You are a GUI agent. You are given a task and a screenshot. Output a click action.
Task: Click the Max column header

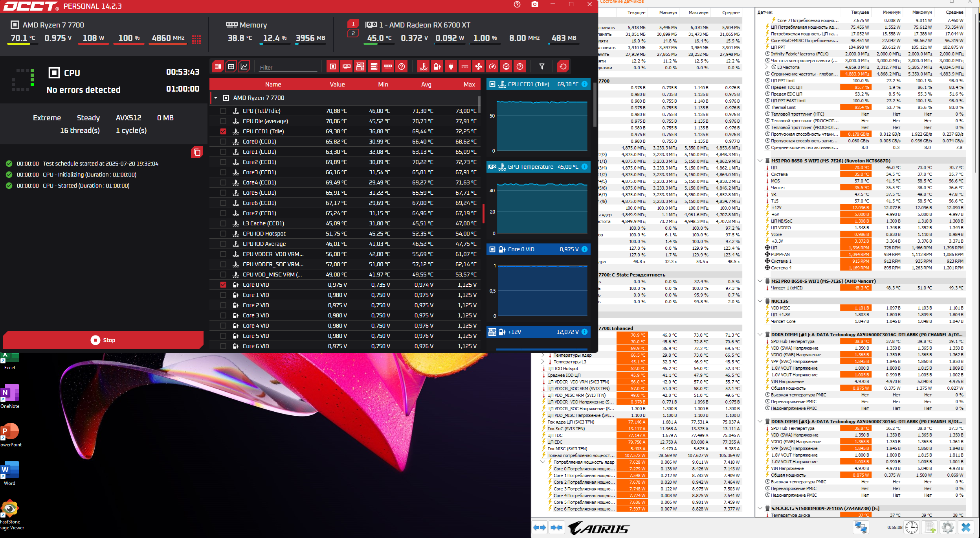pos(469,85)
